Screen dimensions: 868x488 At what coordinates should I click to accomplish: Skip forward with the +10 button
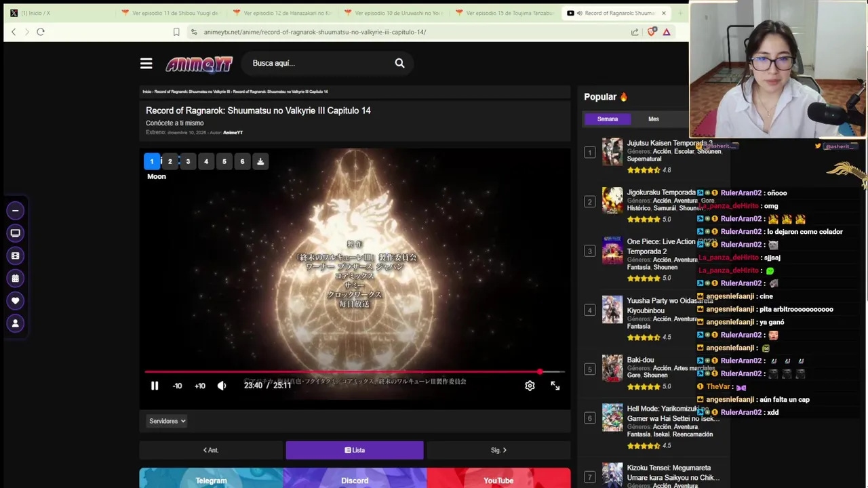(x=200, y=386)
